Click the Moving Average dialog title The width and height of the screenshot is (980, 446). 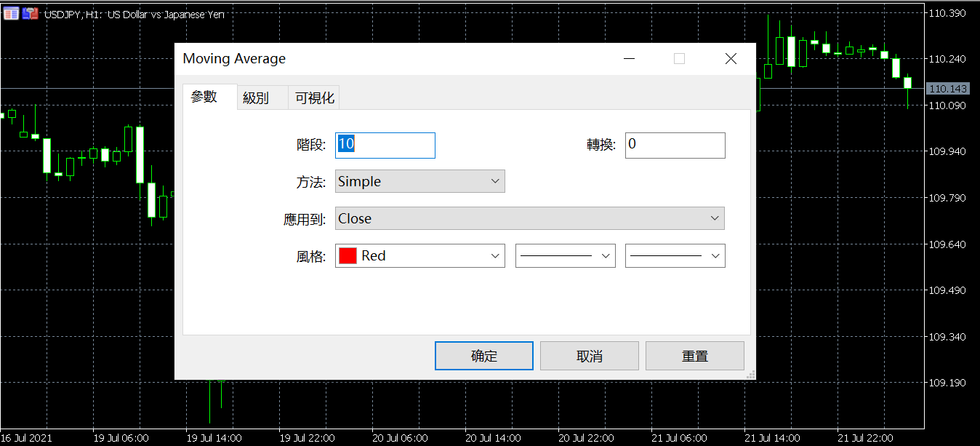[x=234, y=59]
